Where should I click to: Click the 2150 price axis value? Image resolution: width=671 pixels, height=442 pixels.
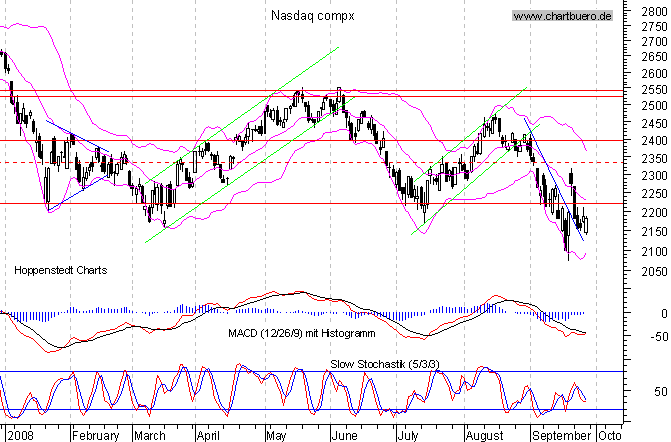(655, 232)
